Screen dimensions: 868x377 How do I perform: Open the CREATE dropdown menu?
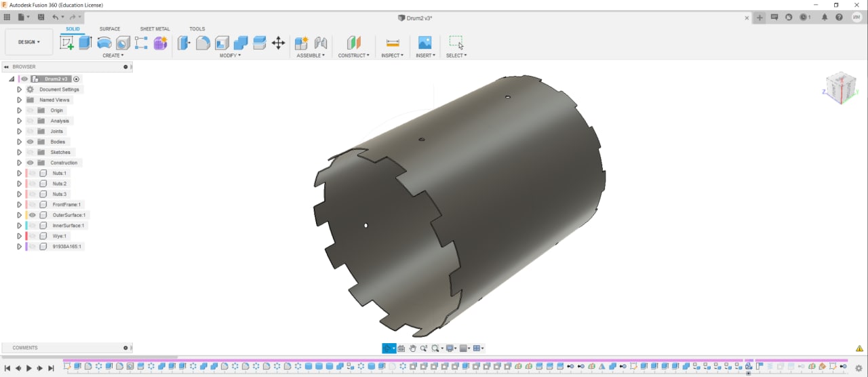coord(113,56)
